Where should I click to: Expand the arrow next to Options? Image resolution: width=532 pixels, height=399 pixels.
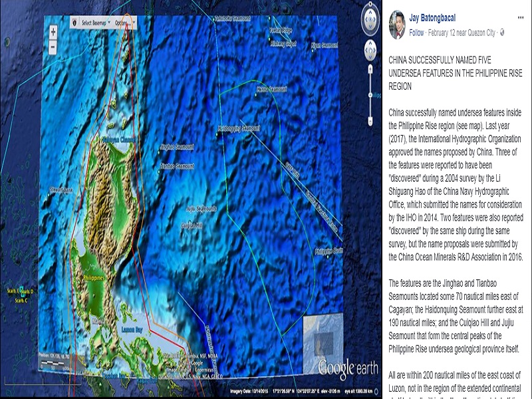pyautogui.click(x=133, y=21)
